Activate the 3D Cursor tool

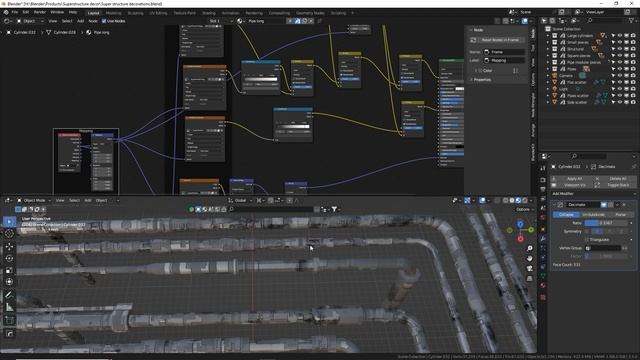[9, 234]
